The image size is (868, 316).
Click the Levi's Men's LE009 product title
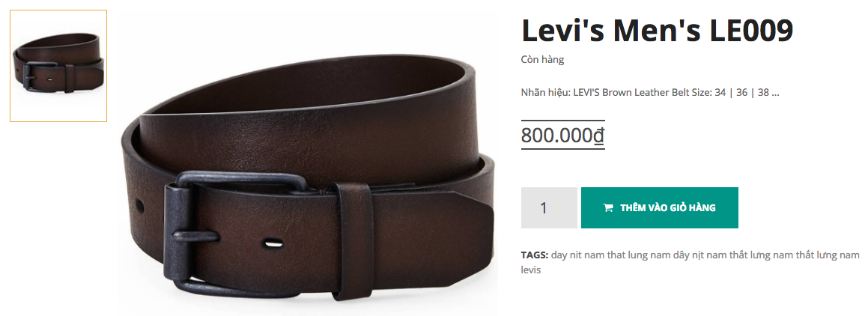click(x=658, y=31)
